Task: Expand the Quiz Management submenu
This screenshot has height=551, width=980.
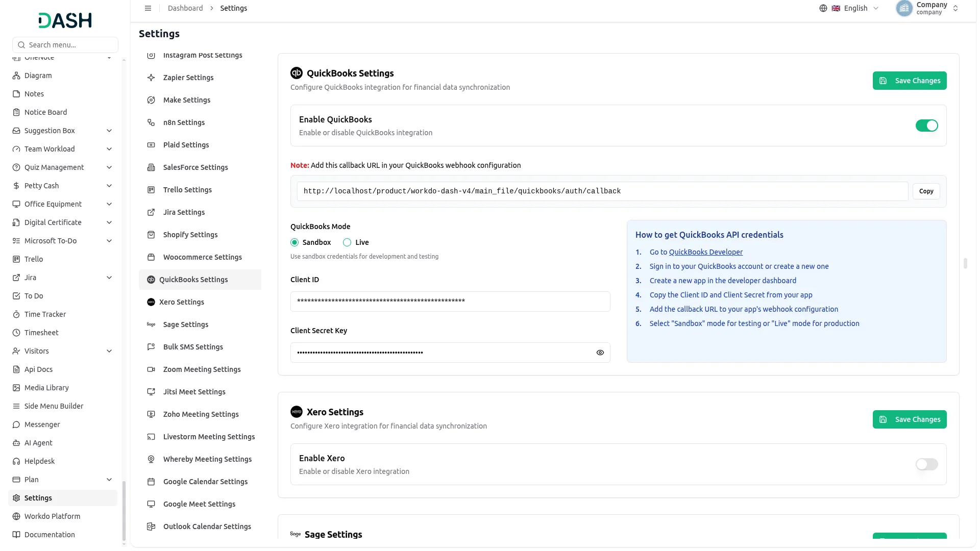Action: tap(62, 167)
